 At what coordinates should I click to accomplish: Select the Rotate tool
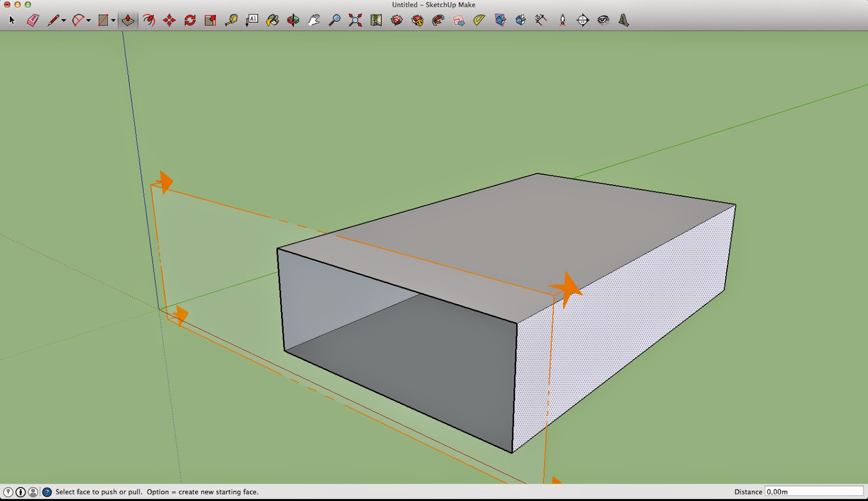pos(190,21)
